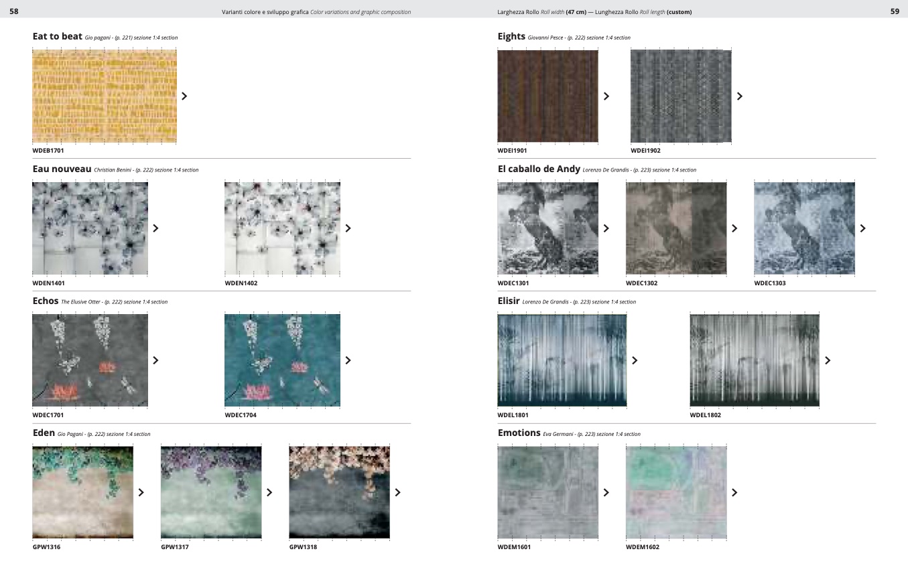Click page number 59 in header

895,11
